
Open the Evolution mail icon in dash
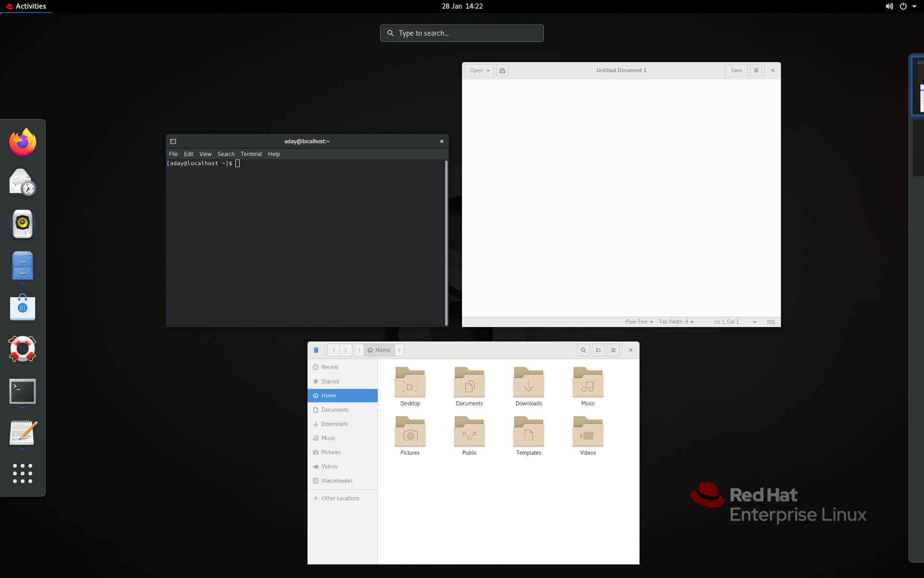point(23,183)
